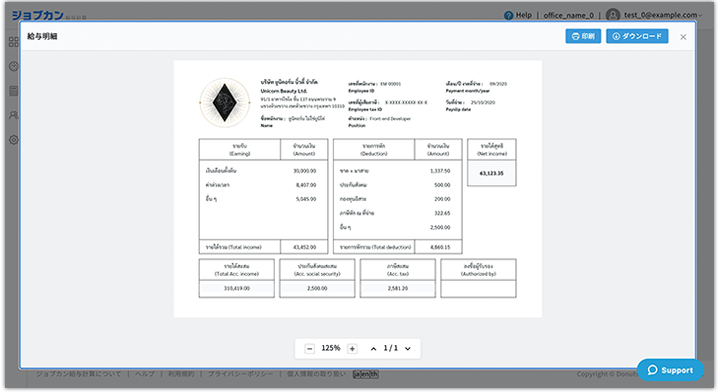Viewport: 720px width, 392px height.
Task: Open the Help link in header
Action: click(x=523, y=15)
